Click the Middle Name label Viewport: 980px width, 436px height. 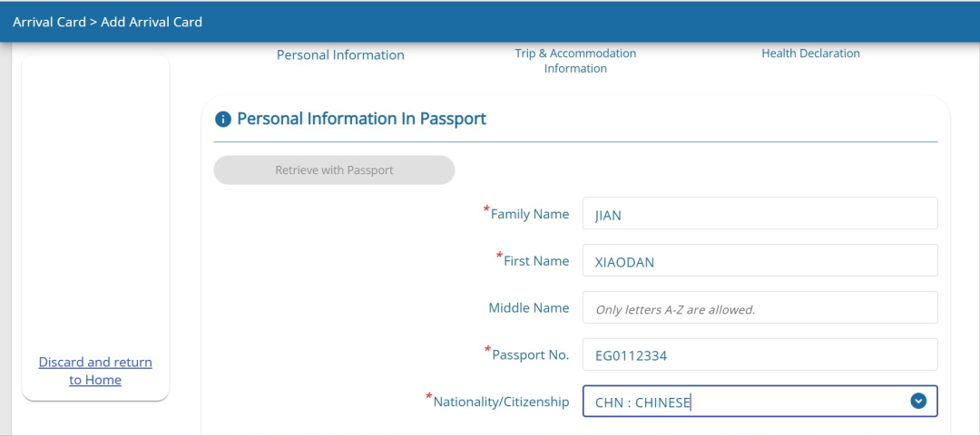[x=529, y=308]
